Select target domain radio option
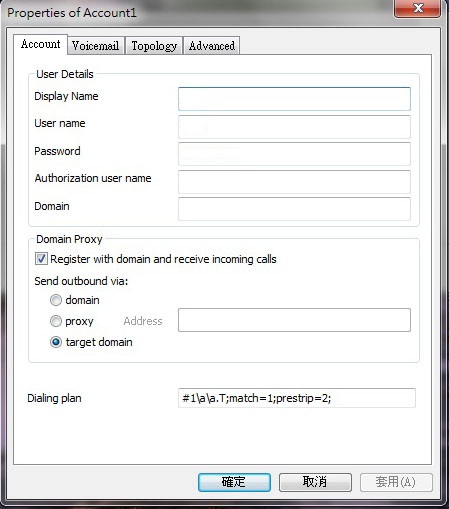Image resolution: width=449 pixels, height=509 pixels. click(56, 342)
